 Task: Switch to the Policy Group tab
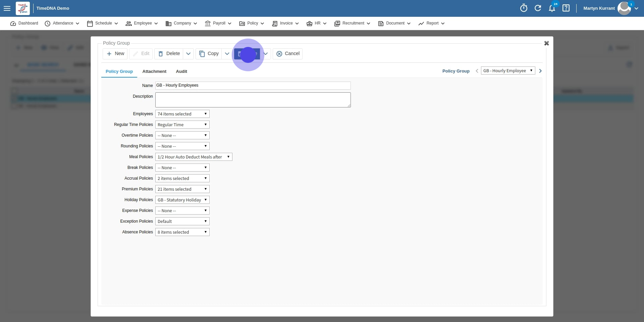119,72
